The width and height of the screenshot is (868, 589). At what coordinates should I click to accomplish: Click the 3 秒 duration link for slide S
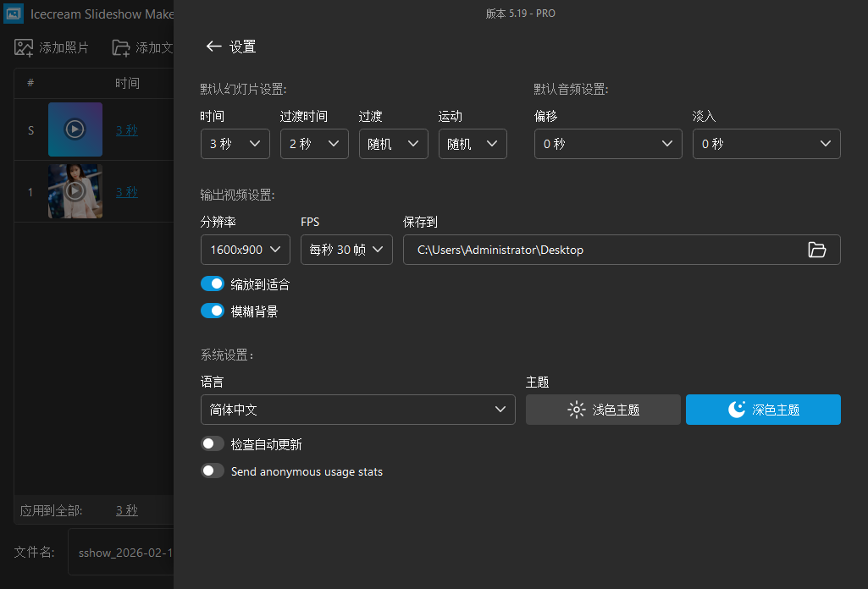click(x=126, y=129)
